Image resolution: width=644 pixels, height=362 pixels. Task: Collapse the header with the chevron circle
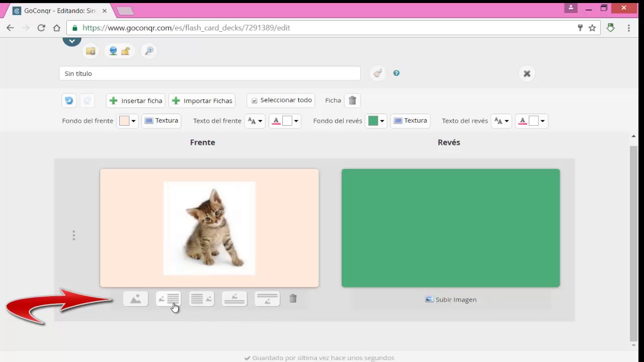72,41
